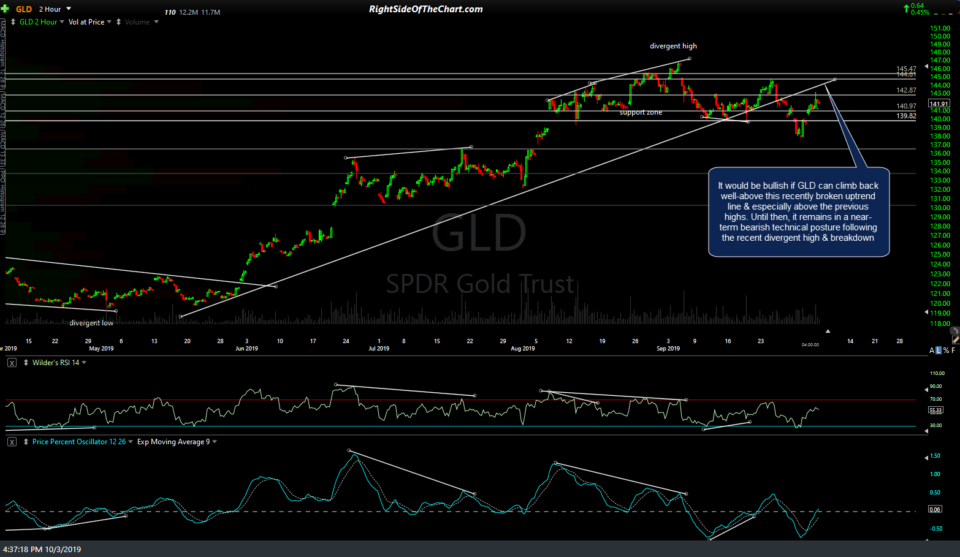Select the A arithmetic scale button
This screenshot has height=557, width=960.
coord(932,350)
